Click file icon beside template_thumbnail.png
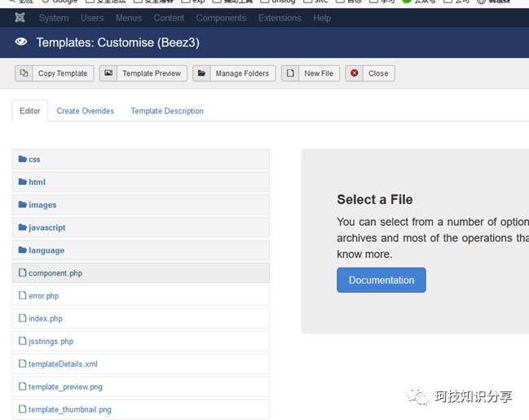 (x=22, y=409)
